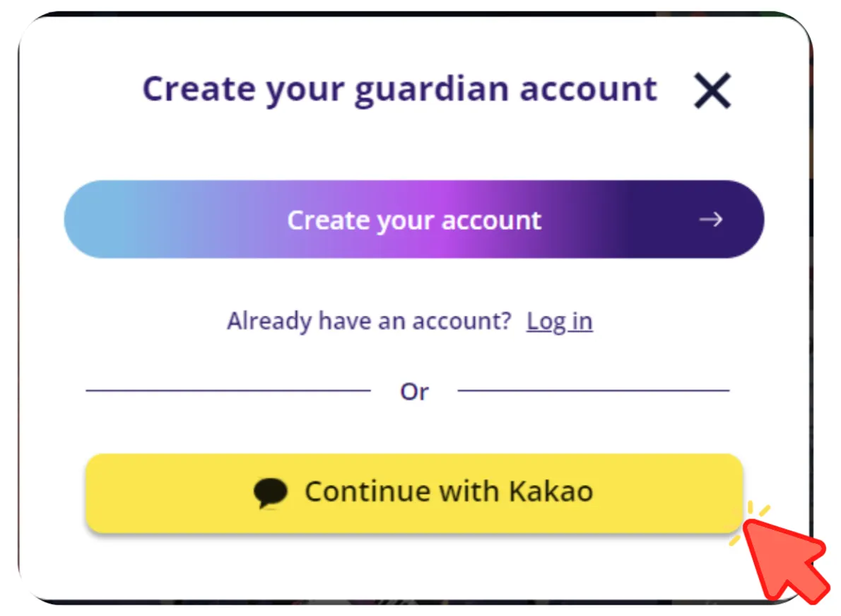841x616 pixels.
Task: Click the Create your account label text
Action: (x=414, y=220)
